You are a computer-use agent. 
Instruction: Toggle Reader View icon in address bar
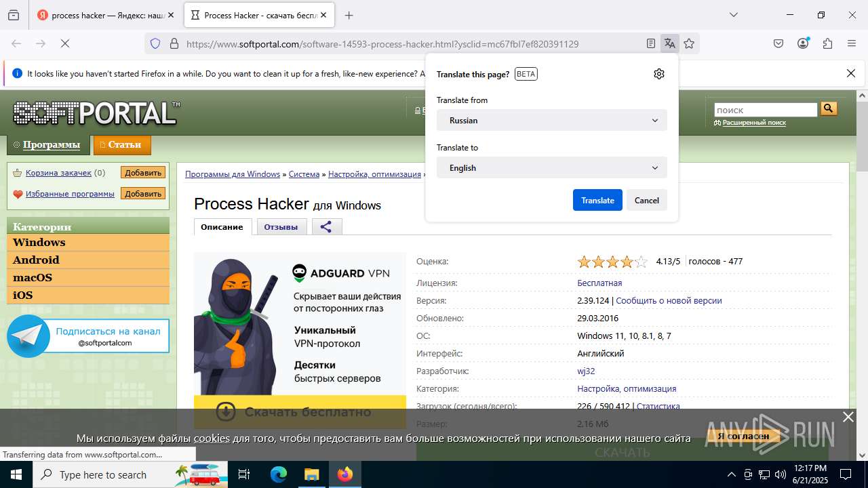[651, 43]
